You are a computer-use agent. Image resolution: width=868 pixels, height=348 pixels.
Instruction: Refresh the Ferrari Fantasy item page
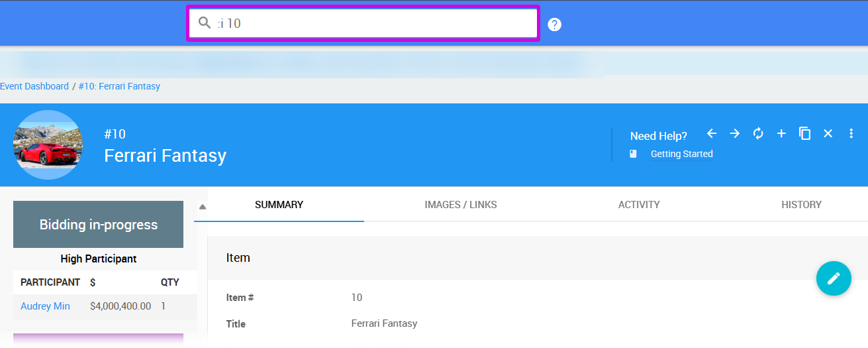tap(758, 134)
